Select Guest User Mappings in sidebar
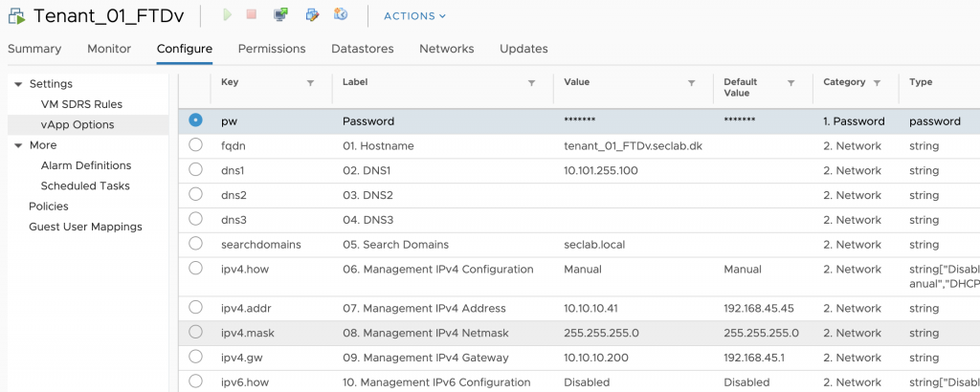Screen dimensions: 980x392 pyautogui.click(x=85, y=227)
